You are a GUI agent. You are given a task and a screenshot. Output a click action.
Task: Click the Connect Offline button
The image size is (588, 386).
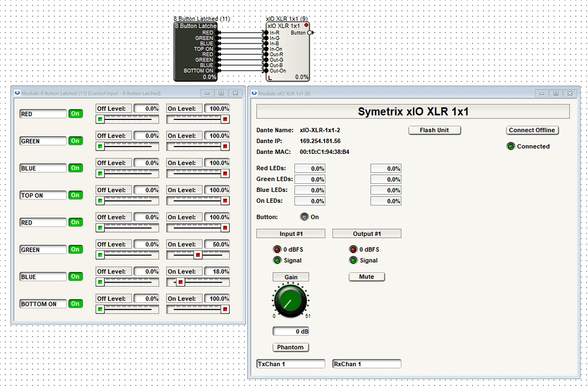[532, 130]
